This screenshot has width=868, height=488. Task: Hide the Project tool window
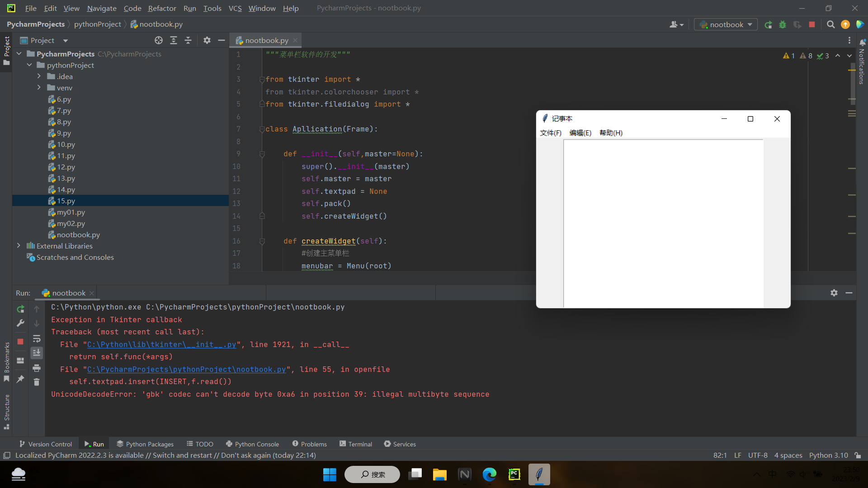click(x=222, y=40)
